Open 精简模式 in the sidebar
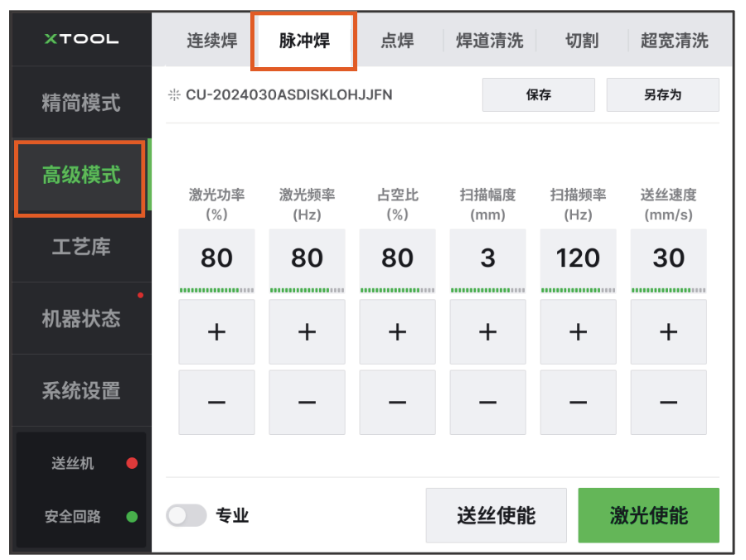The height and width of the screenshot is (560, 746). click(81, 104)
